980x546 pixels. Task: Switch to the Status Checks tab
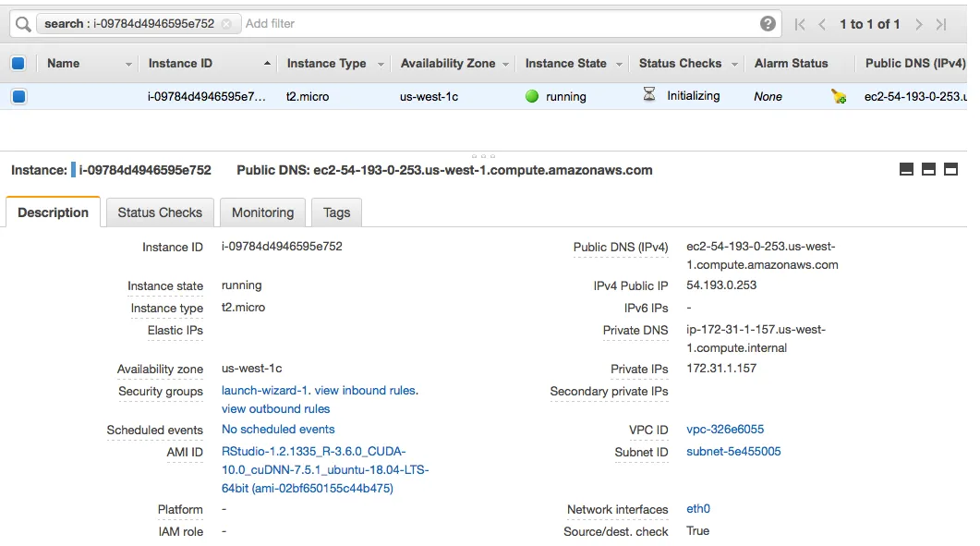[x=160, y=212]
